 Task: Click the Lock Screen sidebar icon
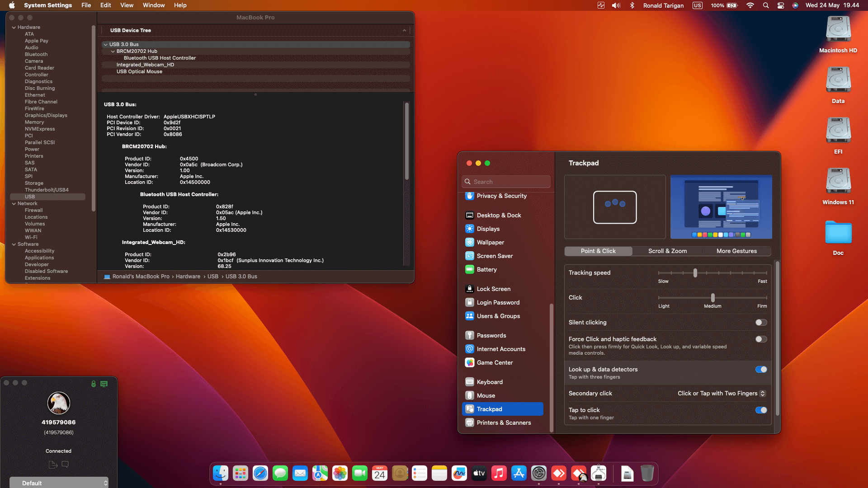point(470,289)
